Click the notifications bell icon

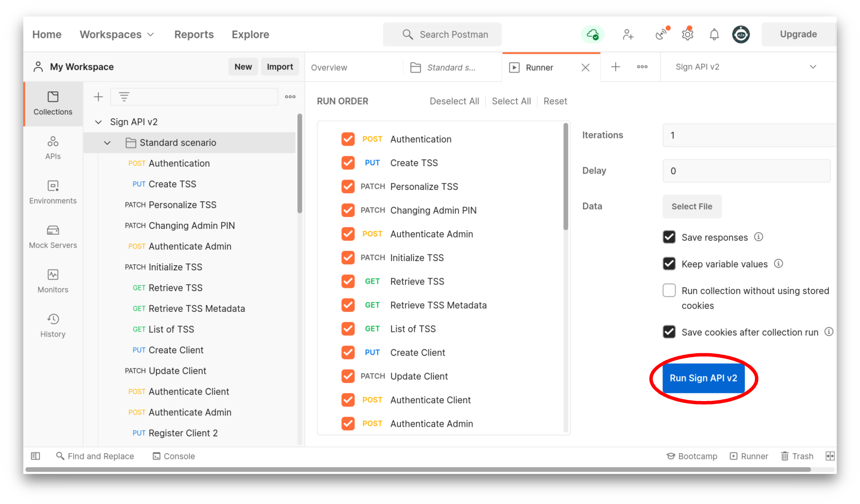point(714,34)
